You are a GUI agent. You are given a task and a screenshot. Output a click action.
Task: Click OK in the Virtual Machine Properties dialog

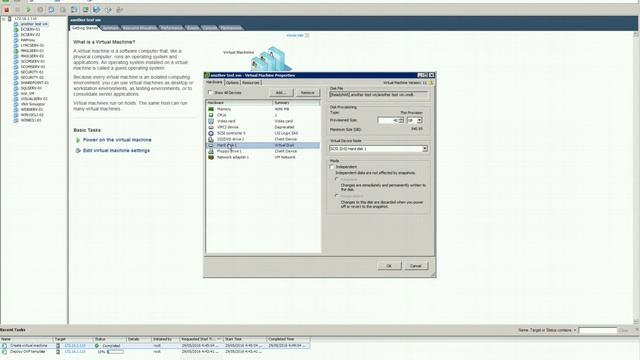click(x=389, y=266)
